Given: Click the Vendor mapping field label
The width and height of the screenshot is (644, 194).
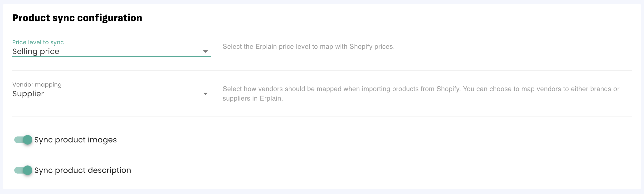Looking at the screenshot, I should pyautogui.click(x=37, y=84).
